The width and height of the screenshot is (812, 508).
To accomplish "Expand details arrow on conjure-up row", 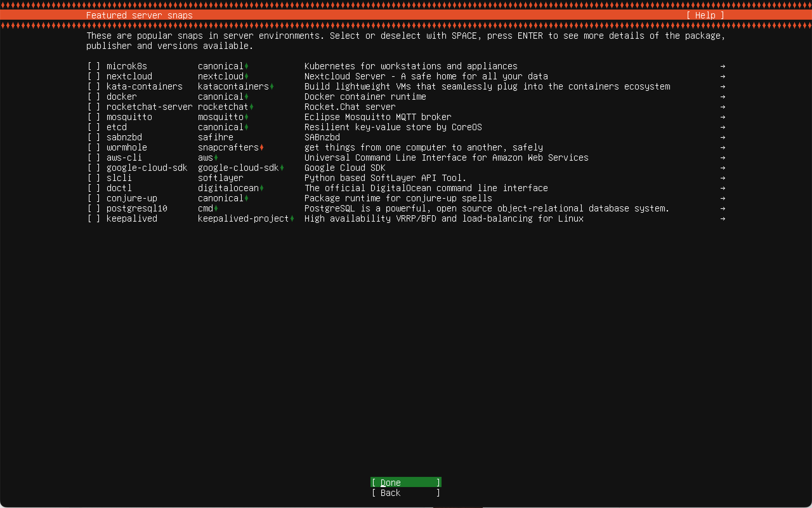I will [723, 198].
